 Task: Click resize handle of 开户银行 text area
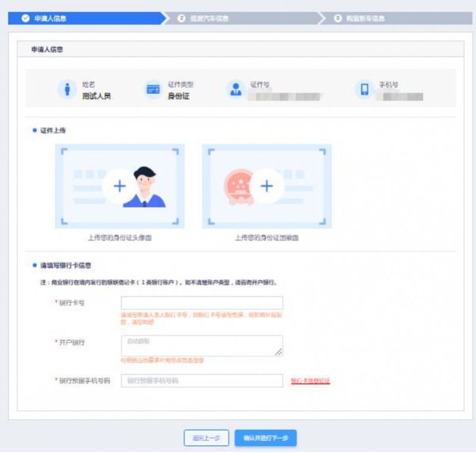click(x=280, y=353)
